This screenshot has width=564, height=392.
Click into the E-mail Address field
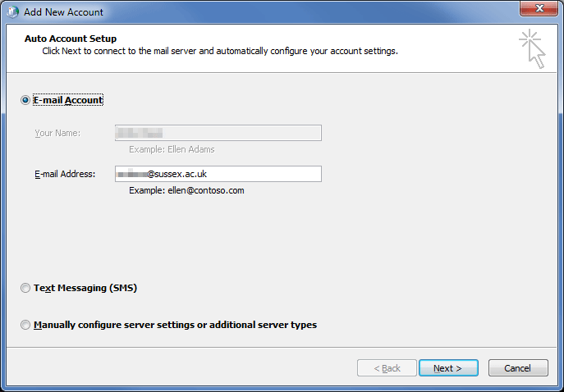pos(218,174)
